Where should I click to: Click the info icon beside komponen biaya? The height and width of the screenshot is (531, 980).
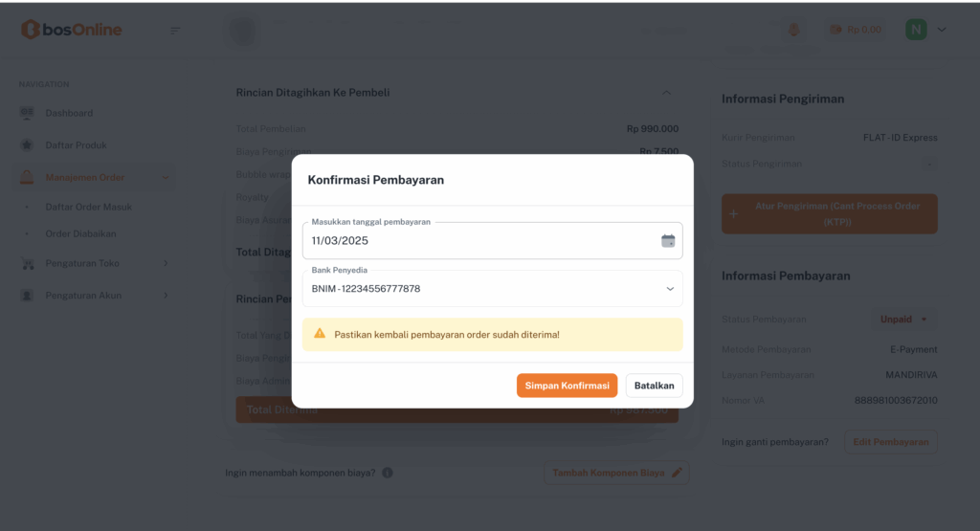[x=388, y=473]
